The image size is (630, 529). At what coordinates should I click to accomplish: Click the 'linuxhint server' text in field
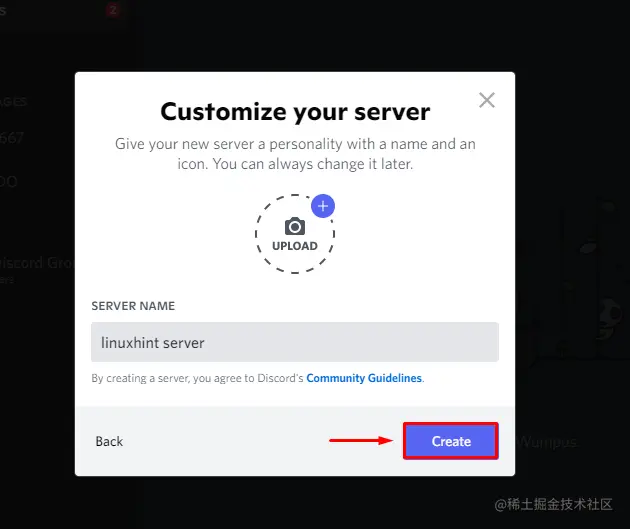pyautogui.click(x=153, y=343)
